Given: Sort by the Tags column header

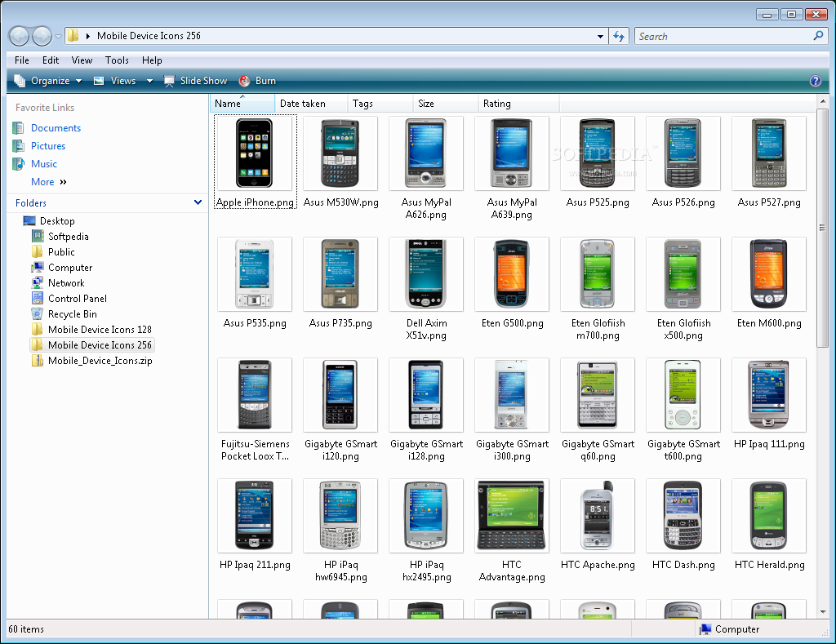Looking at the screenshot, I should (380, 104).
